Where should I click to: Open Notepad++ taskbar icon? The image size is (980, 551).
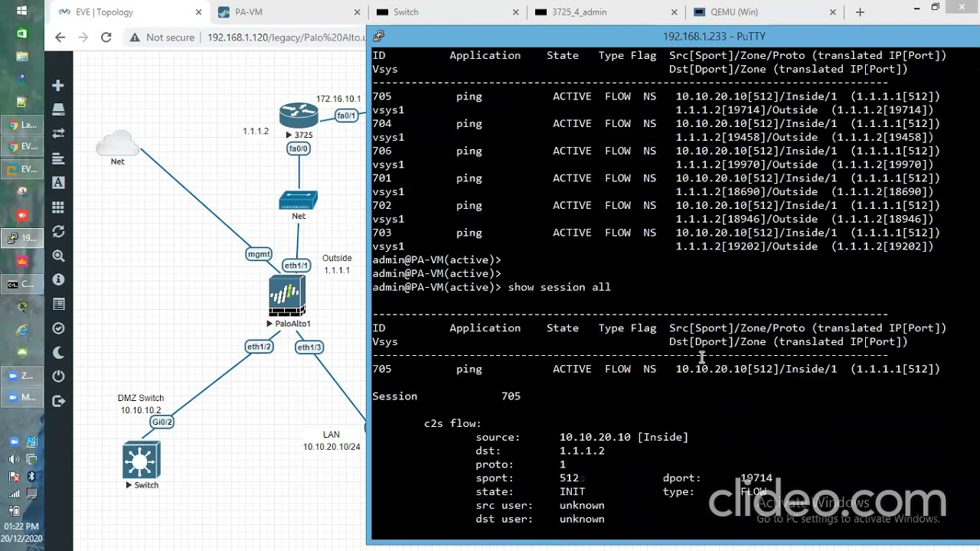22,101
